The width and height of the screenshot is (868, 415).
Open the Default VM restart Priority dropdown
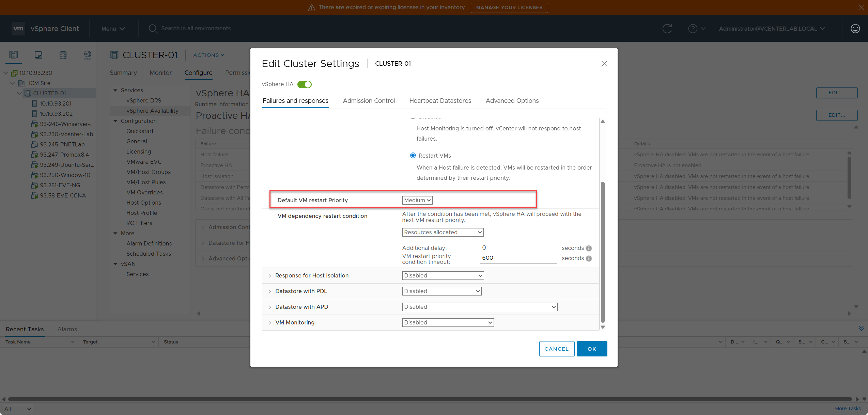pos(417,200)
